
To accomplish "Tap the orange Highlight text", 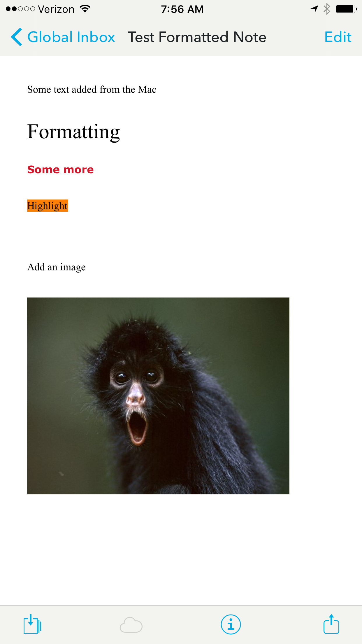I will pyautogui.click(x=48, y=206).
